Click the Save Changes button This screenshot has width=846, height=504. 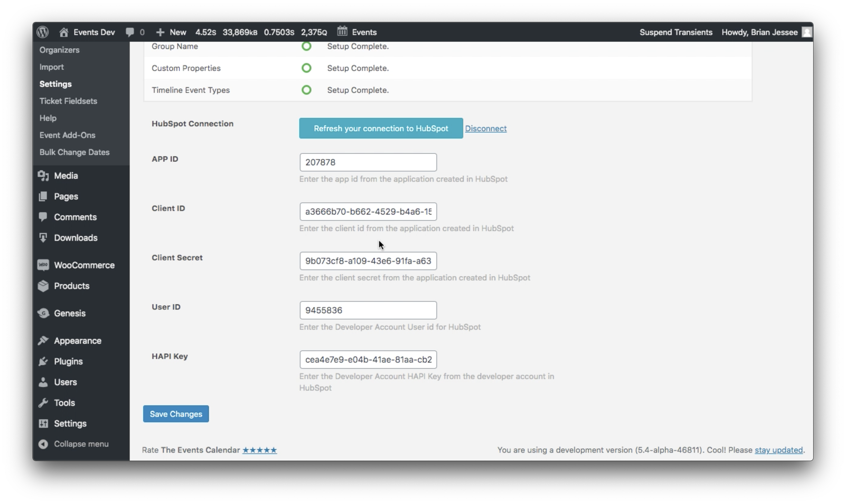(176, 414)
